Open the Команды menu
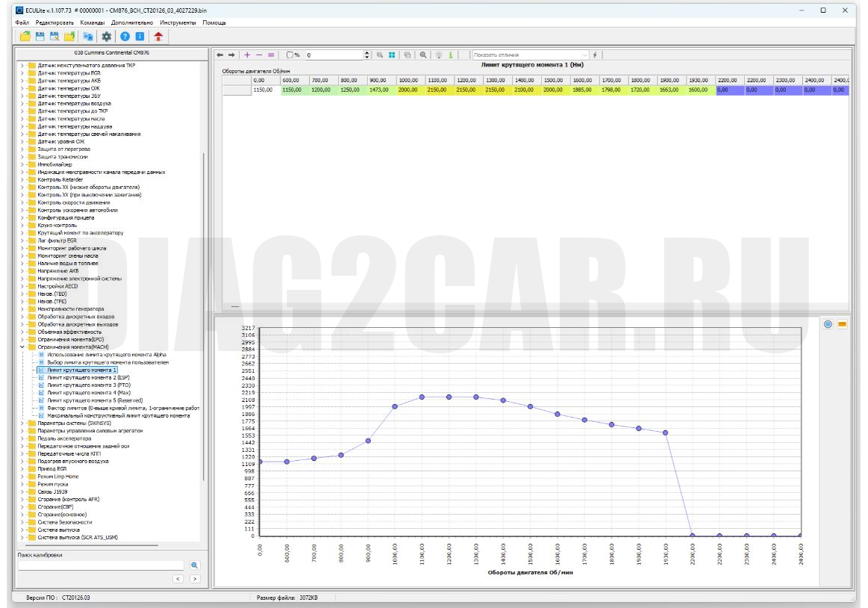 tap(92, 22)
